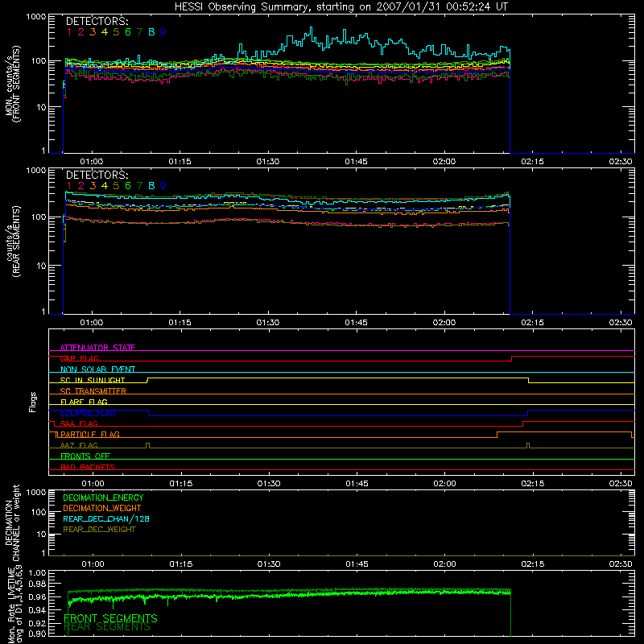Click the 10 y-axis tick of rear segments panel
Image resolution: width=644 pixels, height=644 pixels.
(x=42, y=266)
